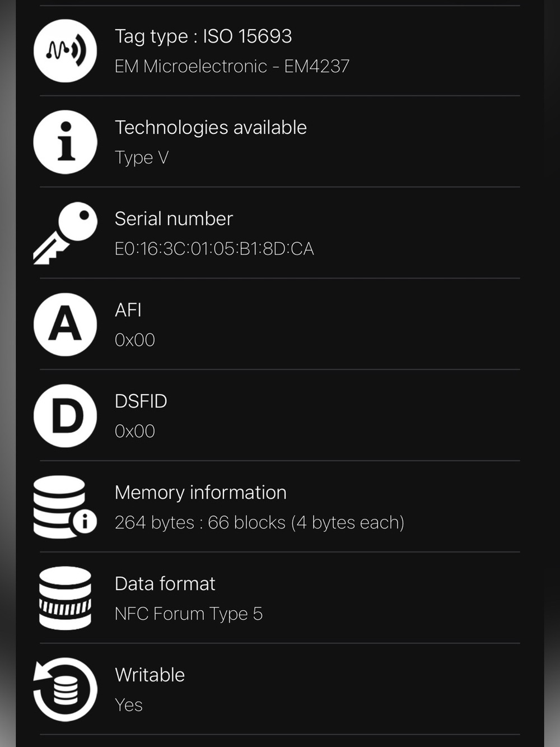Select the Tag type : ISO 15693 heading
Screen dimensions: 560x747
pyautogui.click(x=203, y=36)
